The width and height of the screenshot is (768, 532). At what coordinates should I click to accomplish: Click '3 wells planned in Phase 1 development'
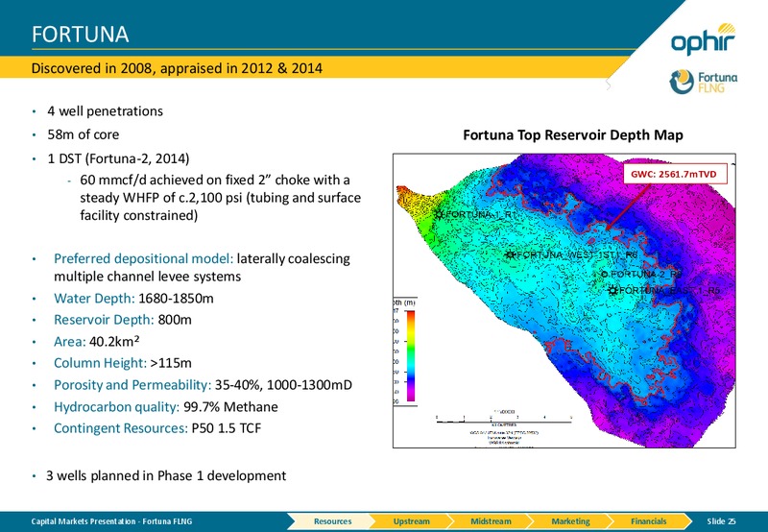click(x=166, y=475)
